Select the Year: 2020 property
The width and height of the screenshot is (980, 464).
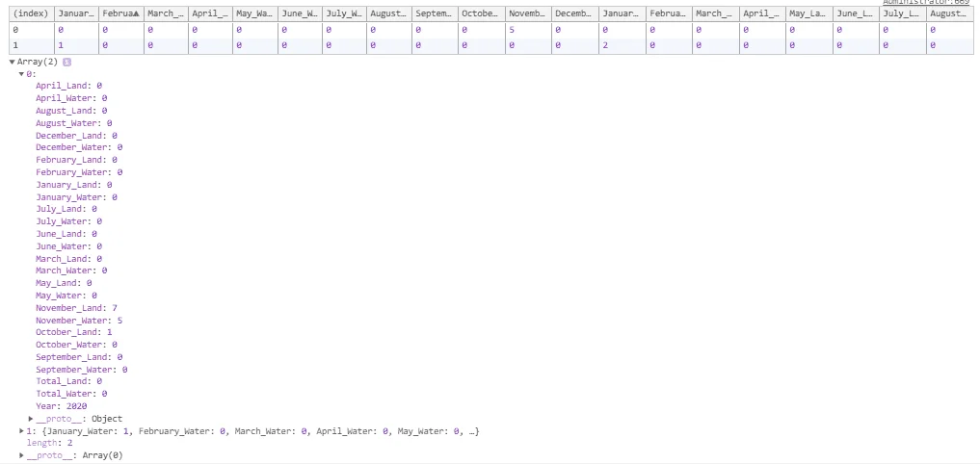coord(62,406)
